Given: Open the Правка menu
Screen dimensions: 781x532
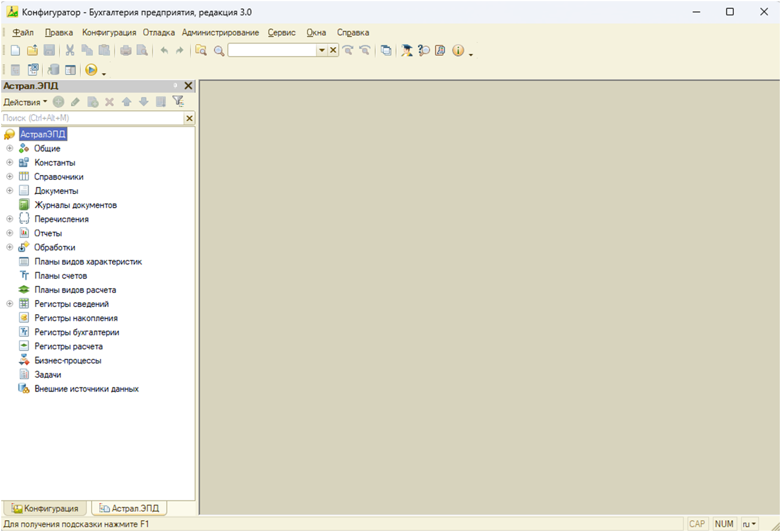Looking at the screenshot, I should click(59, 33).
